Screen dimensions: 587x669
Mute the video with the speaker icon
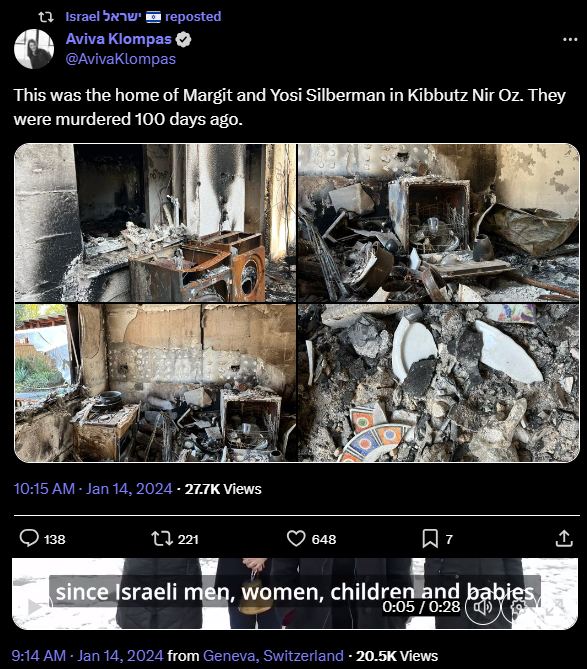(483, 607)
